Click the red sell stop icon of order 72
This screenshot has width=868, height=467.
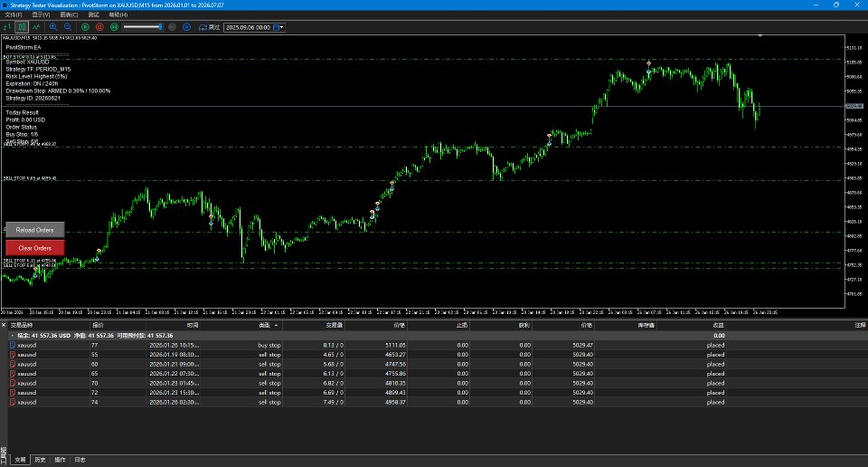coord(13,392)
